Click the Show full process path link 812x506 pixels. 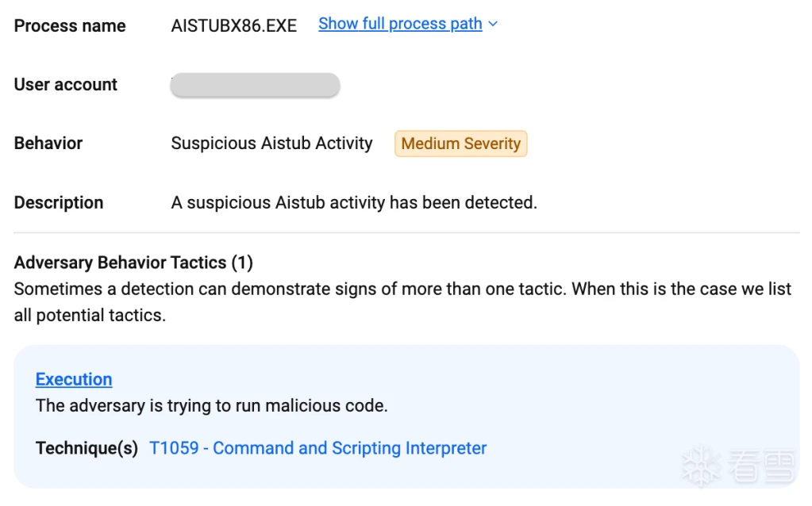[x=400, y=25]
